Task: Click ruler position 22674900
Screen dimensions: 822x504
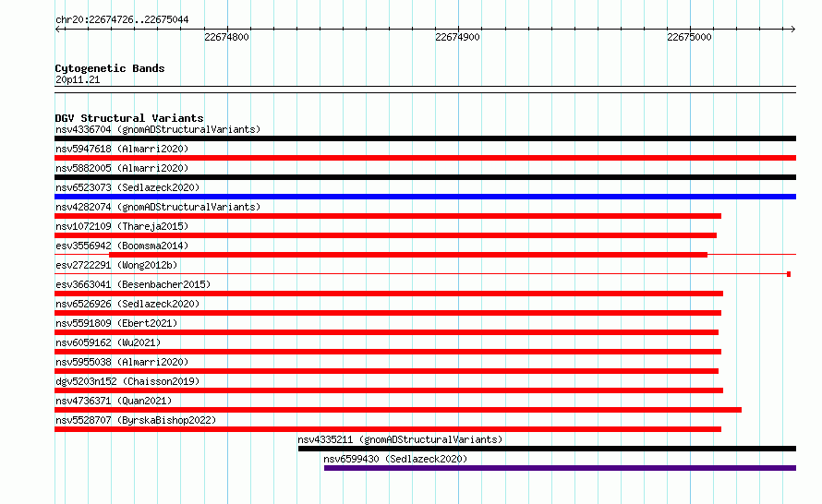Action: (x=458, y=37)
